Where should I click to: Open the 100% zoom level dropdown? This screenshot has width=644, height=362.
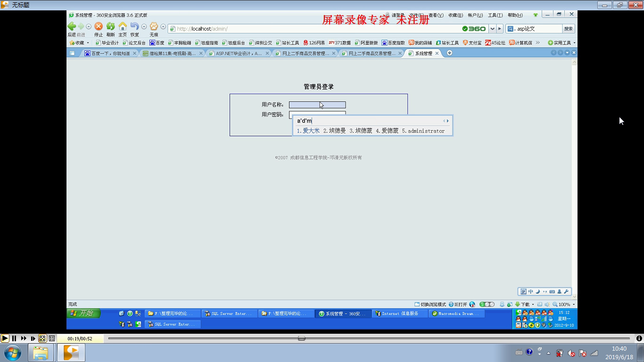[564, 304]
